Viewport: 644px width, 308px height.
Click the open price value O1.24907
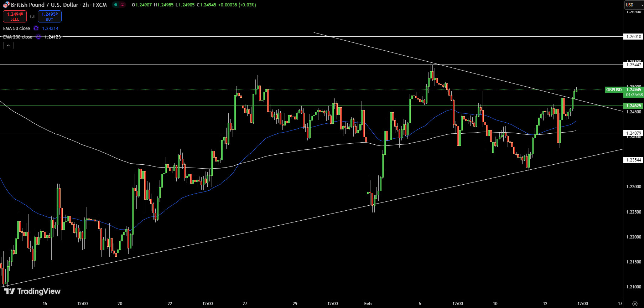point(142,5)
